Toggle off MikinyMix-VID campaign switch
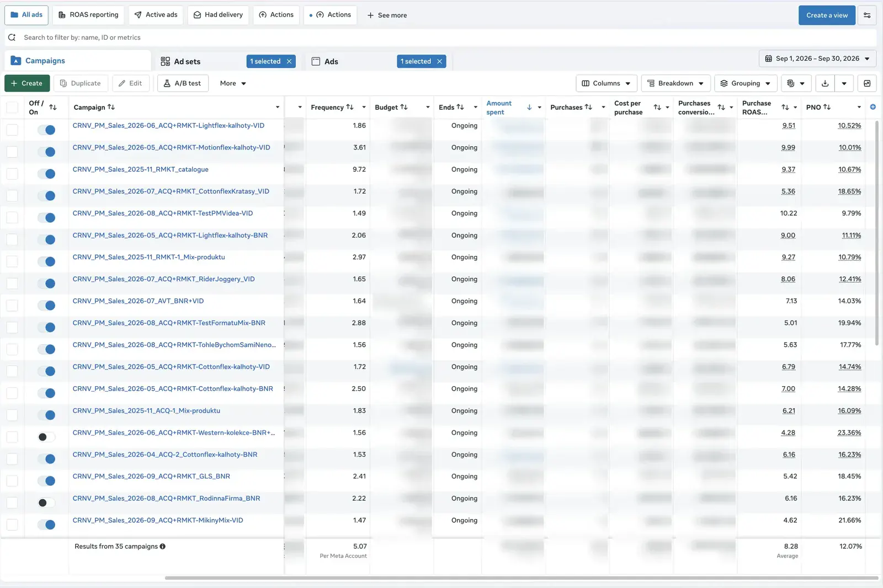Screen dimensions: 883x588 (46, 525)
